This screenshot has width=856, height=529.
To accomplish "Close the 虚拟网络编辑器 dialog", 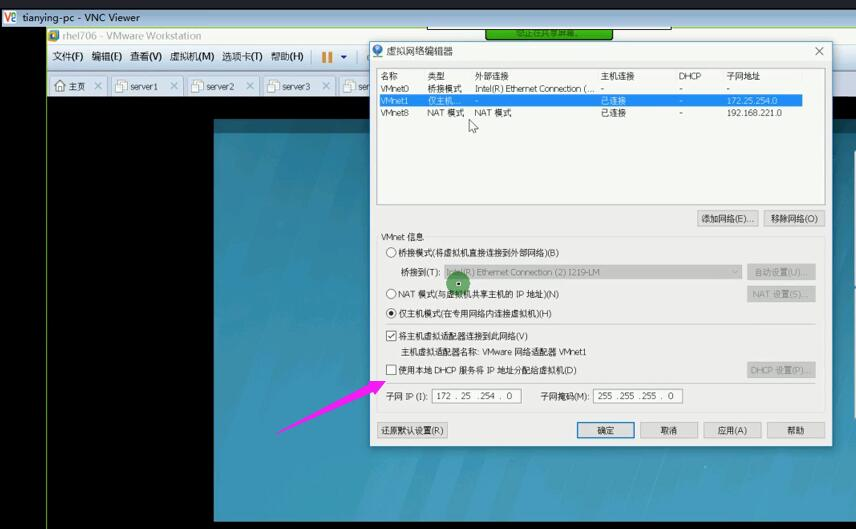I will (x=819, y=51).
